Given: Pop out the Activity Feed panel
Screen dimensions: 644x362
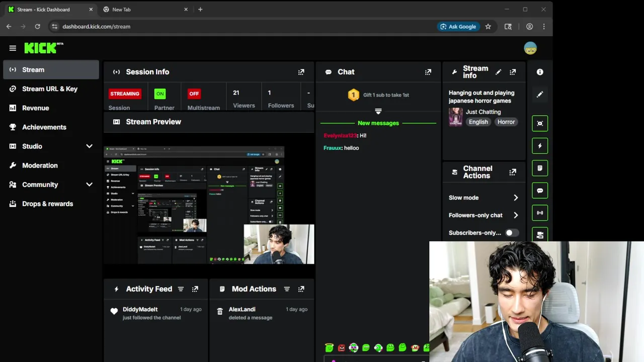Looking at the screenshot, I should (x=195, y=289).
